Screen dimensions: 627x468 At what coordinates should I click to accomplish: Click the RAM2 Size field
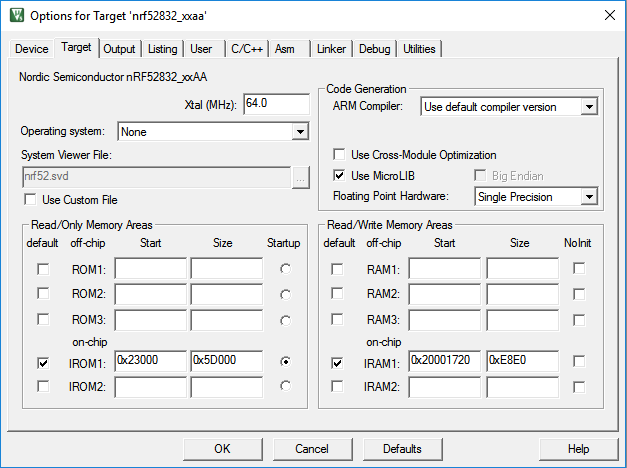[x=523, y=294]
